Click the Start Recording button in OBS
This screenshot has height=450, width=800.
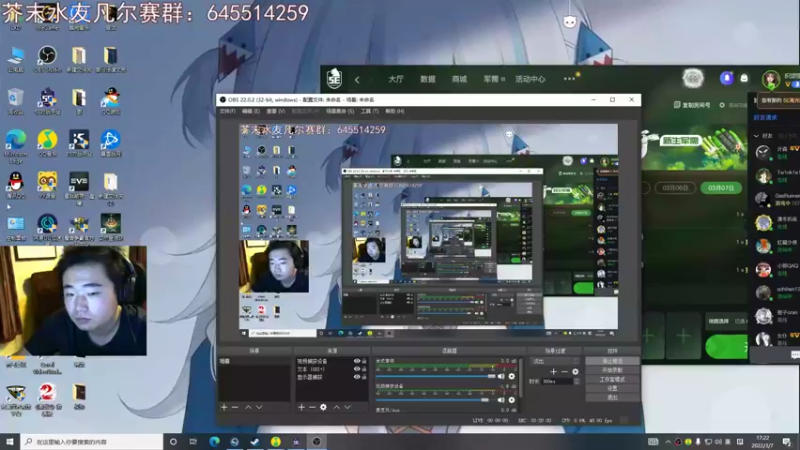tap(612, 370)
